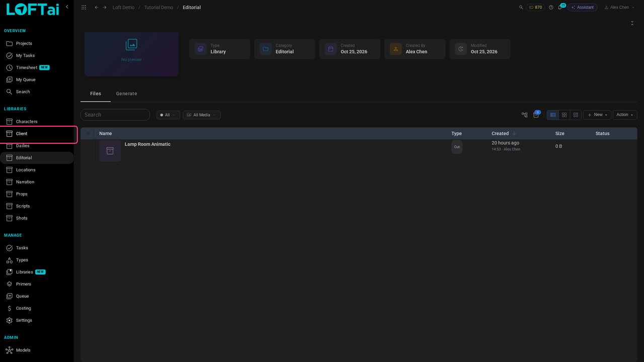Open the apps grid menu icon
This screenshot has height=362, width=644.
[x=84, y=8]
